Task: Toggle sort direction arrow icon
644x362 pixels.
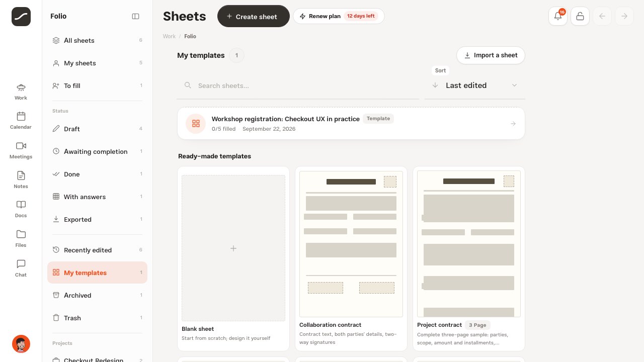Action: 435,85
